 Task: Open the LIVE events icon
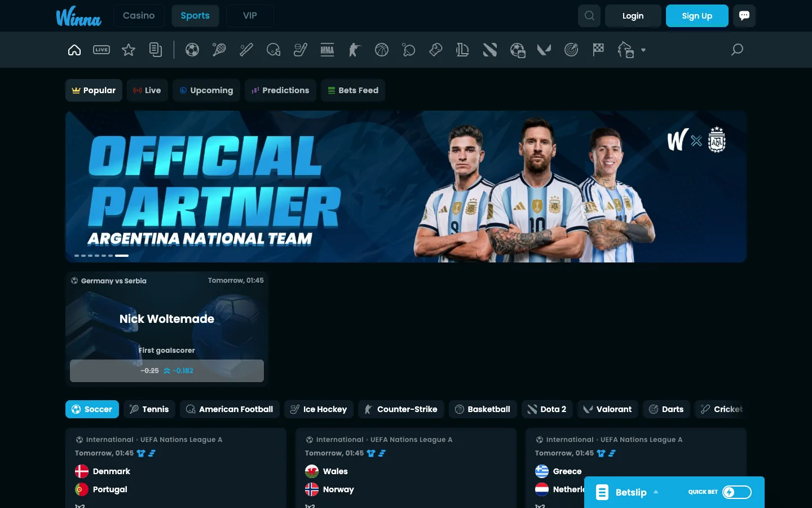pos(101,50)
